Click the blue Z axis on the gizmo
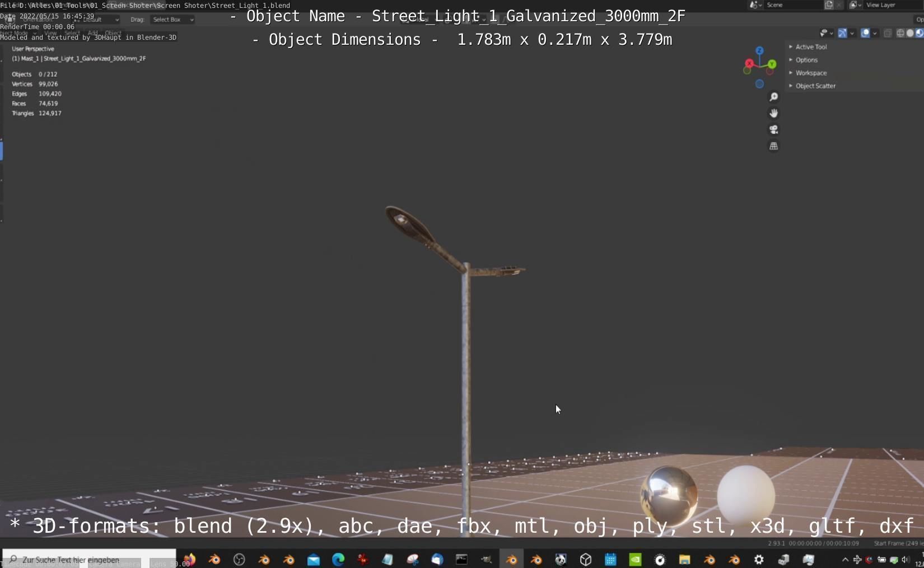Image resolution: width=924 pixels, height=568 pixels. 759,51
